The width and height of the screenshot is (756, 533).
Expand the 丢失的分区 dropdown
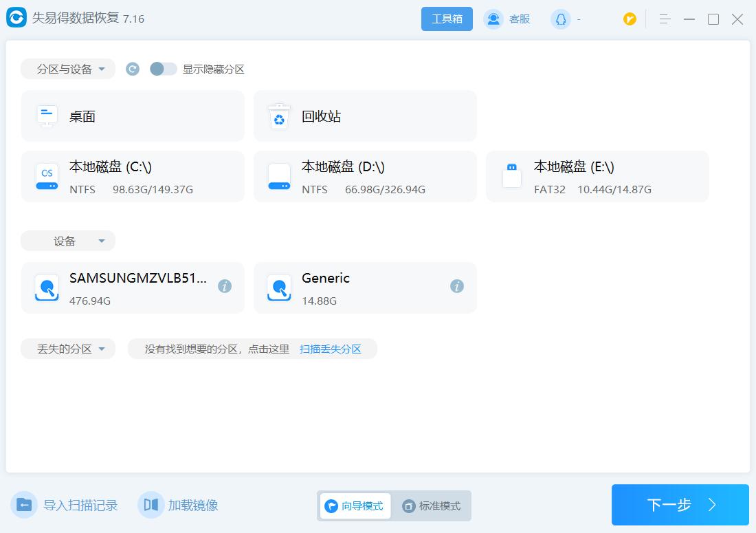(x=67, y=349)
